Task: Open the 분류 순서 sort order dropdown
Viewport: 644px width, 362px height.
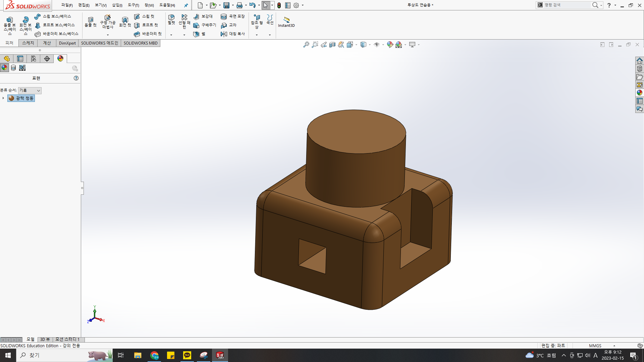Action: coord(30,90)
